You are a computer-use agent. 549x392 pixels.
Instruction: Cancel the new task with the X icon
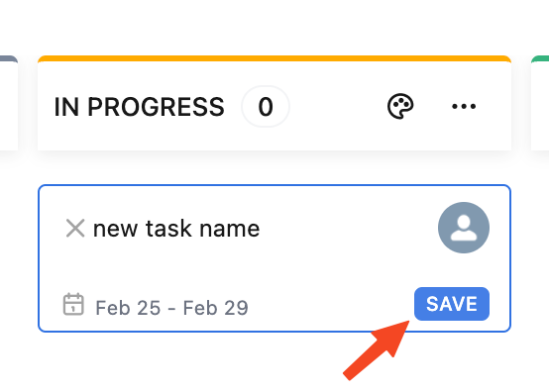75,229
